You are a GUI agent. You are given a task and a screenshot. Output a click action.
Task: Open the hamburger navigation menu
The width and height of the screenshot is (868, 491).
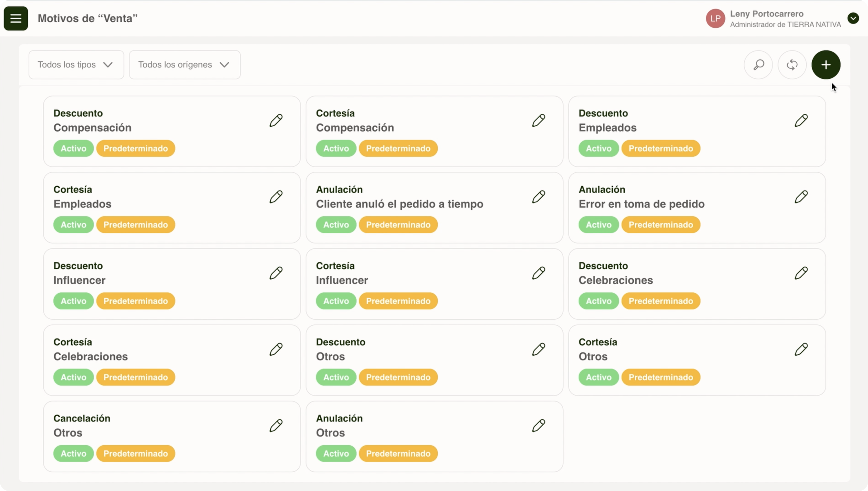pyautogui.click(x=16, y=19)
